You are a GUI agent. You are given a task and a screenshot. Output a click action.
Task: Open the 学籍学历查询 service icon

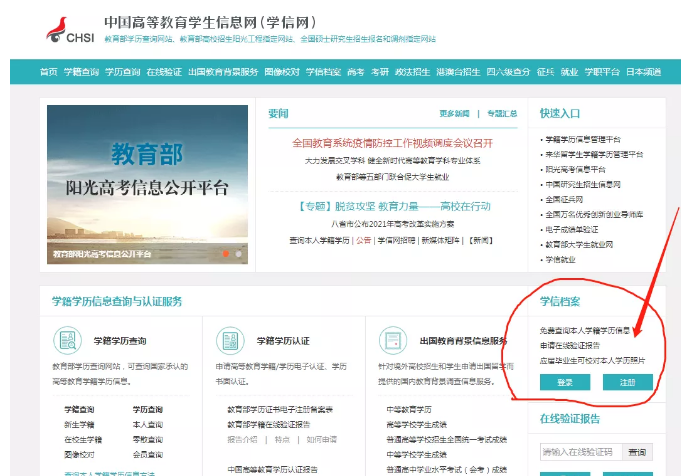(x=67, y=340)
